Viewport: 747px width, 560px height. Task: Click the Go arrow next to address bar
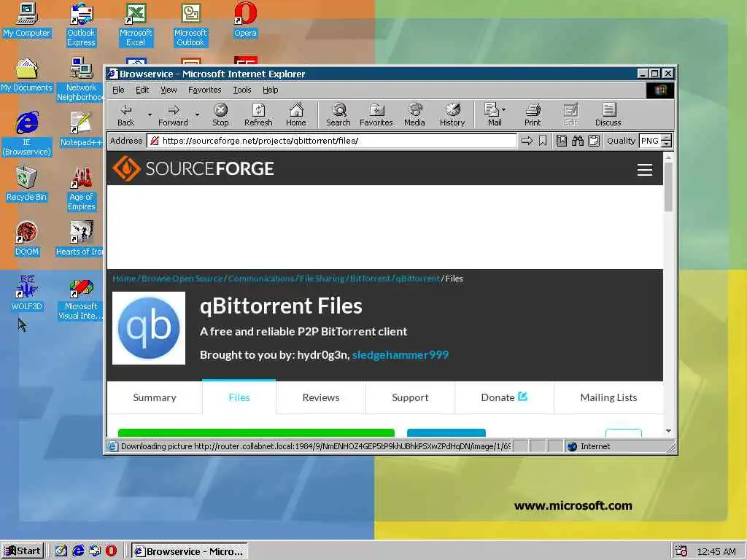point(527,141)
